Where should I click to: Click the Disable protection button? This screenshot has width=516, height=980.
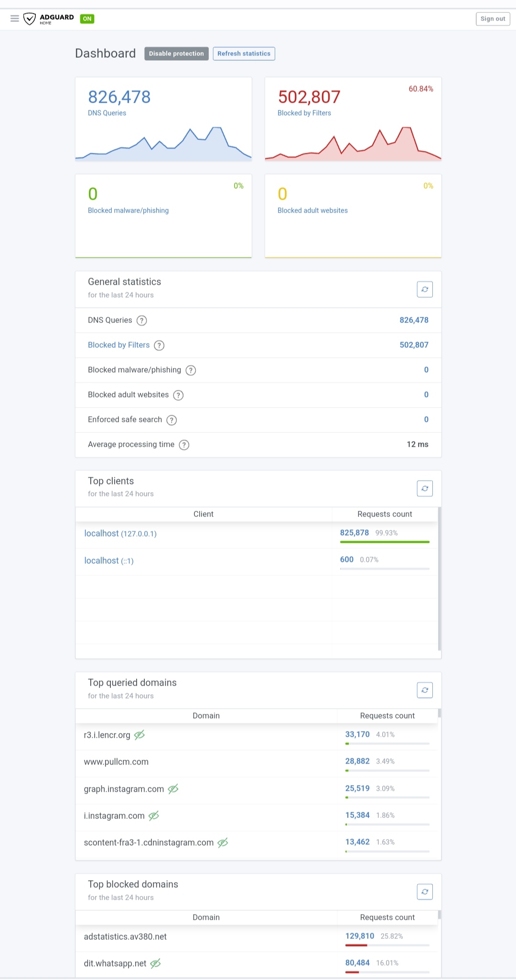[176, 54]
